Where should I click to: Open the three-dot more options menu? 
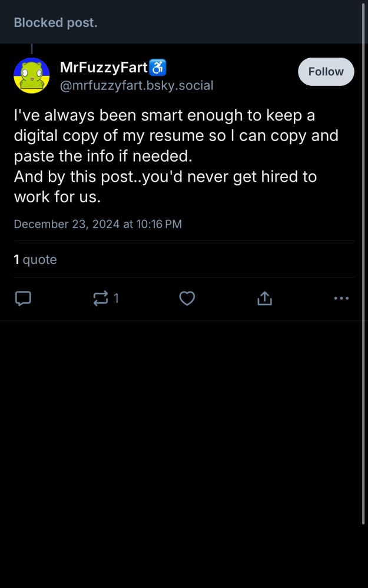[342, 299]
